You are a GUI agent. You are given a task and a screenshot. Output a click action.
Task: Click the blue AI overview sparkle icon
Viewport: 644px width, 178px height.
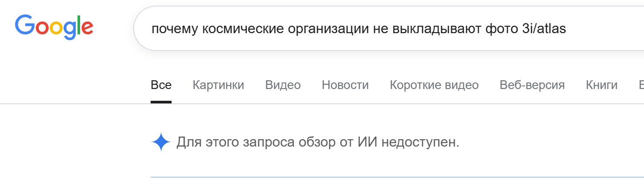click(x=161, y=142)
